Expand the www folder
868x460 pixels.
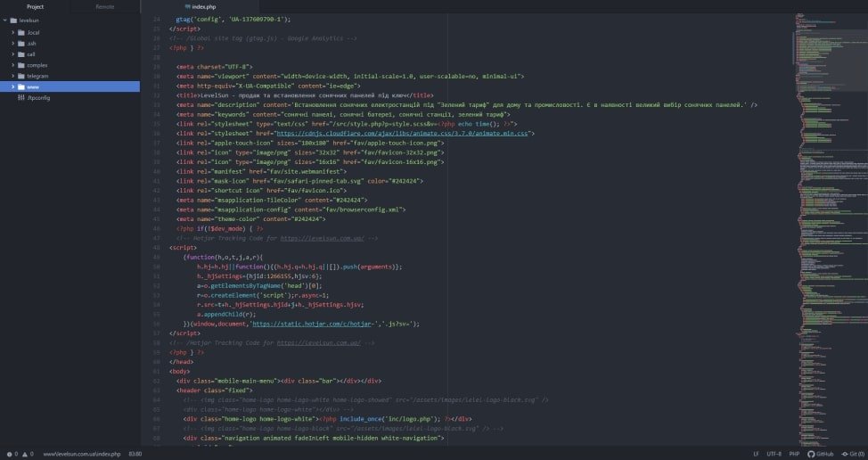tap(13, 86)
